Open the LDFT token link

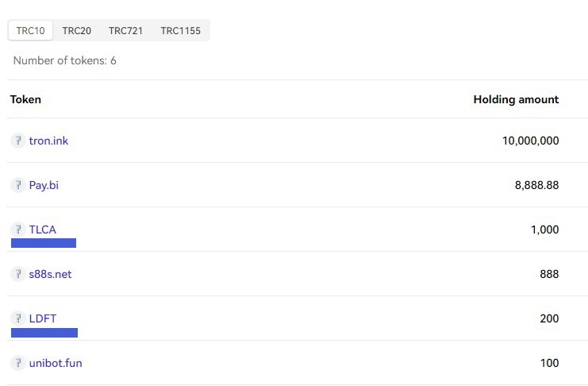(x=43, y=318)
